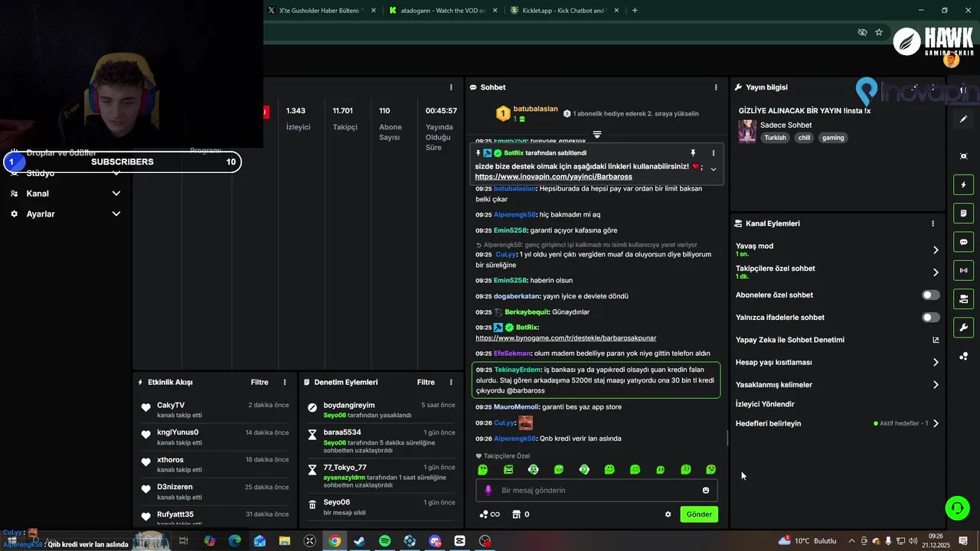The height and width of the screenshot is (551, 980).
Task: Open Steam from the taskbar
Action: 360,541
